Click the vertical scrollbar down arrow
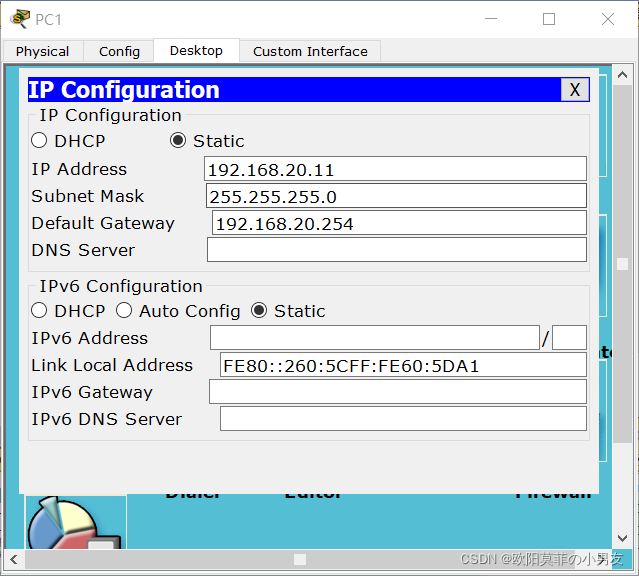The height and width of the screenshot is (576, 639). (622, 538)
